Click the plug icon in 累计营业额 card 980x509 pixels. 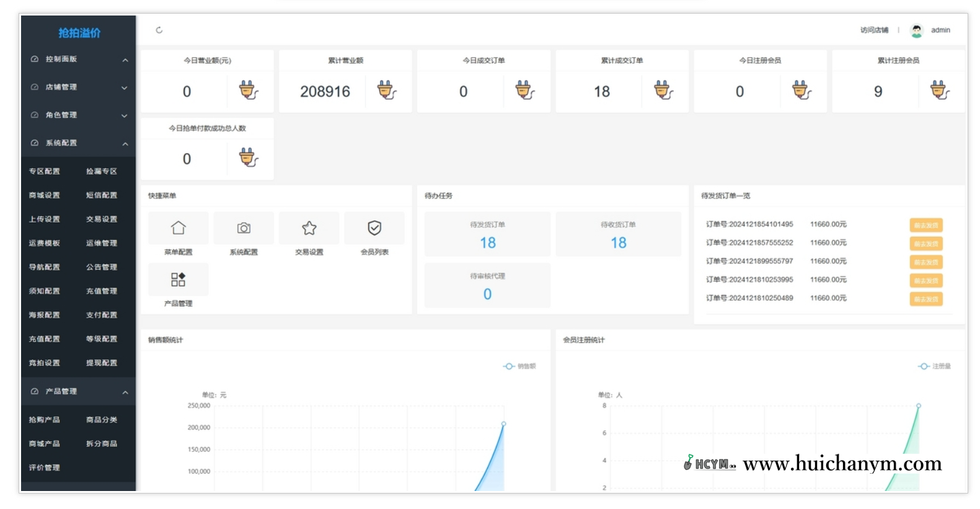click(387, 91)
